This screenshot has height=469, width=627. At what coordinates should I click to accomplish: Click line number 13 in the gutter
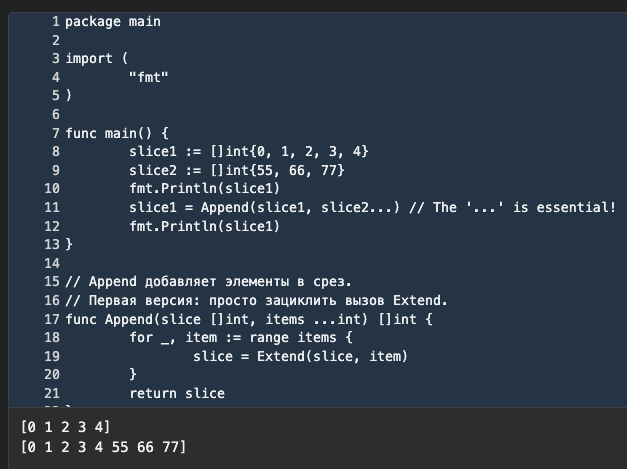point(52,244)
